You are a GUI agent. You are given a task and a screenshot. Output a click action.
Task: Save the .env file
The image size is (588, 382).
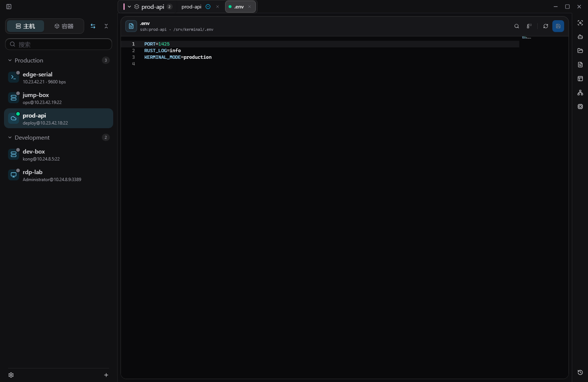(x=558, y=26)
